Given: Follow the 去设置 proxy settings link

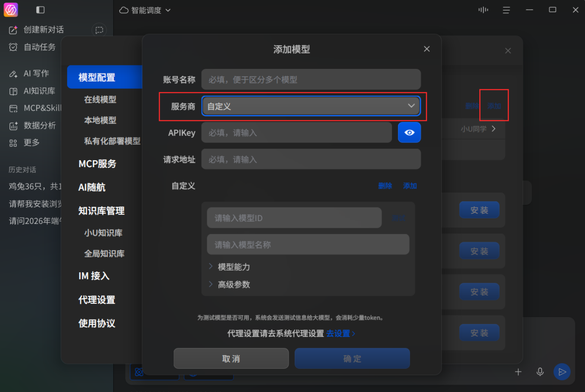Looking at the screenshot, I should tap(341, 333).
